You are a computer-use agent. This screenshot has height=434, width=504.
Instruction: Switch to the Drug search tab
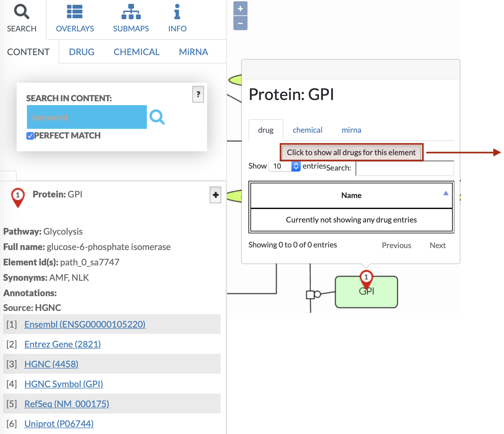coord(81,52)
